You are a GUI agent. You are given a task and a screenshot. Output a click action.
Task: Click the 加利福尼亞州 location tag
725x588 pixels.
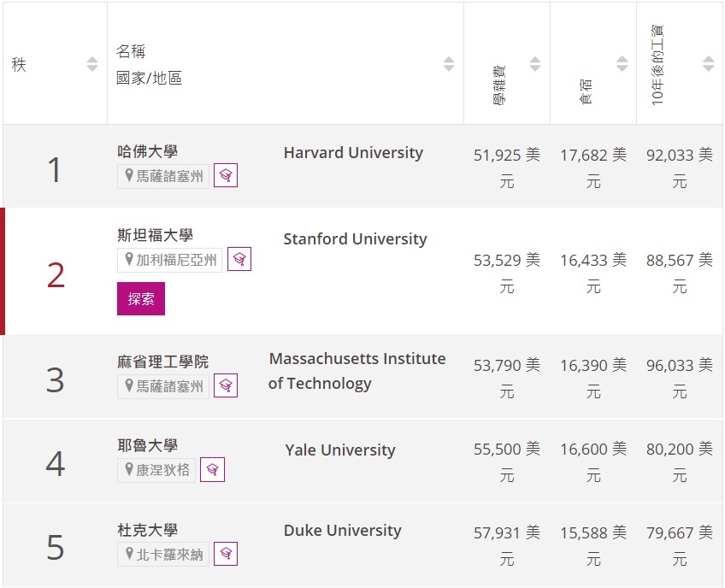[169, 260]
